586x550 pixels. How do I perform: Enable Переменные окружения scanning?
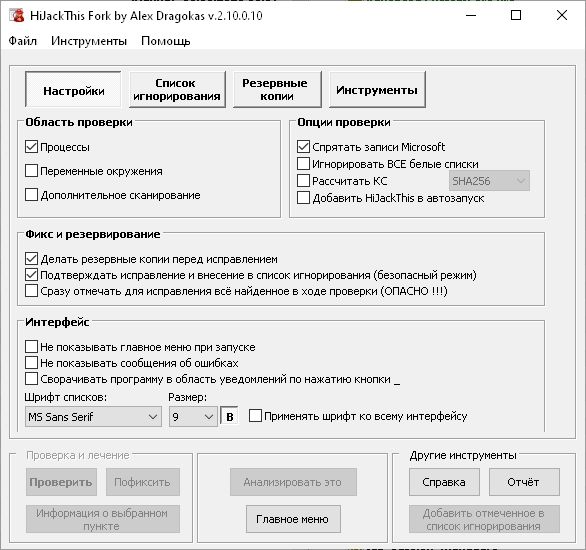coord(31,171)
